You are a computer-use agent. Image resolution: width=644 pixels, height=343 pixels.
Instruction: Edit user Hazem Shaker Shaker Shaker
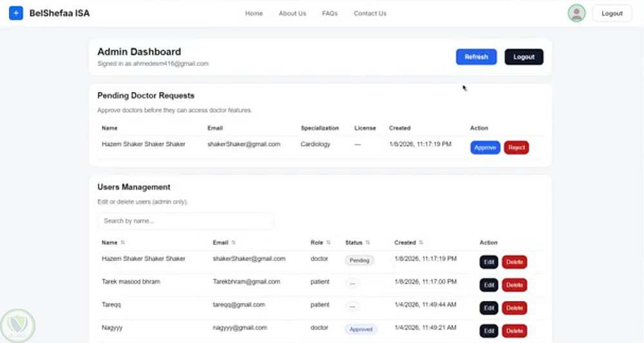point(489,262)
